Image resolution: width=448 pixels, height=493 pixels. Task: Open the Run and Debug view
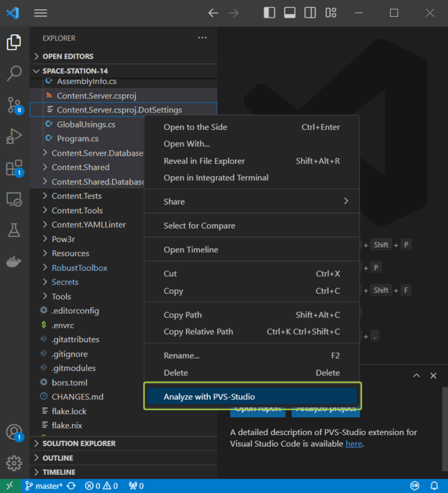[x=14, y=136]
